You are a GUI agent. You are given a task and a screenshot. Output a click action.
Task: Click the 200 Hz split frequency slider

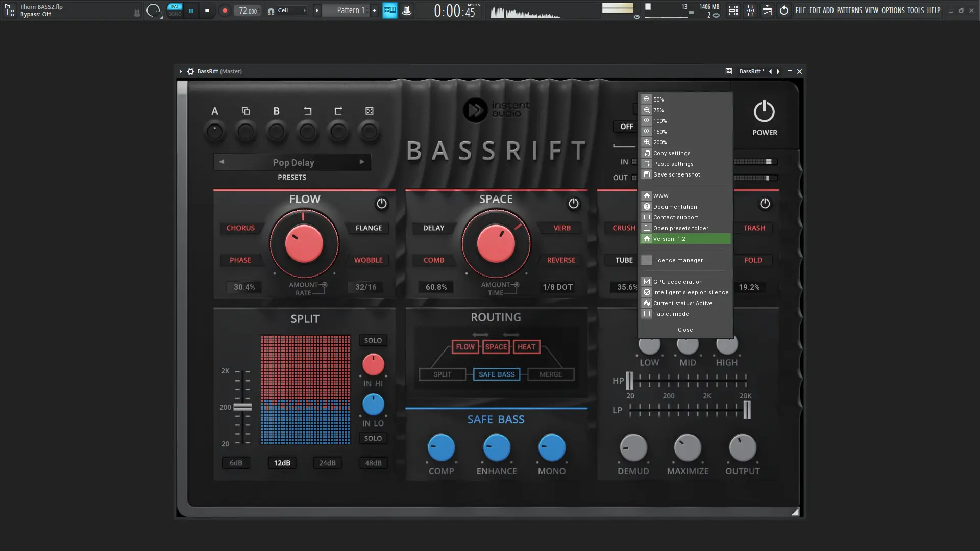point(242,407)
